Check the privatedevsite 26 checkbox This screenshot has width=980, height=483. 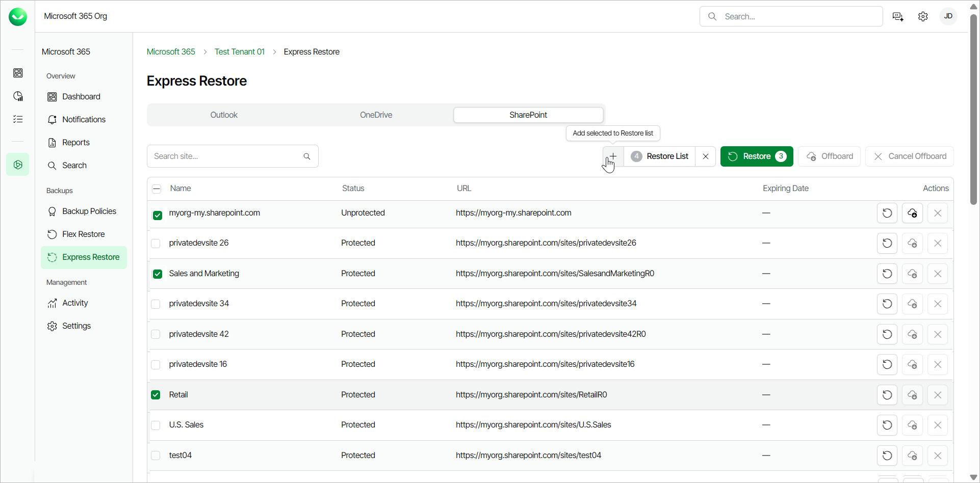(x=156, y=244)
